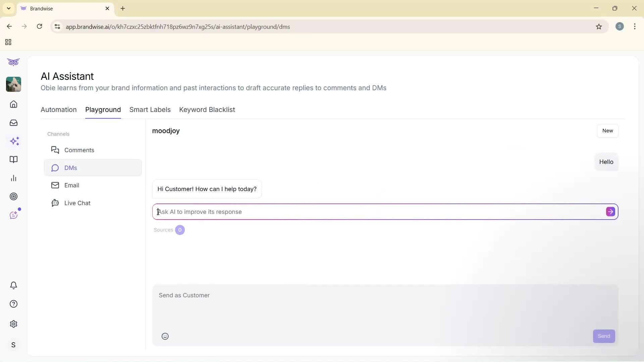
Task: Open the Knowledge Base book icon
Action: [13, 160]
